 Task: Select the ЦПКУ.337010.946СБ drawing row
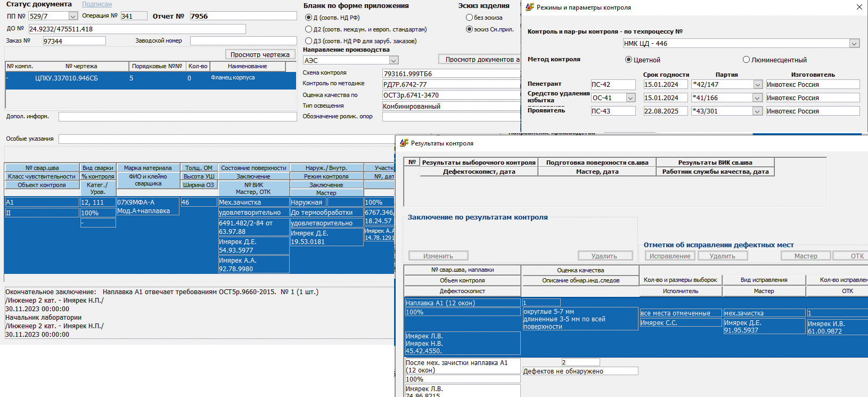[x=67, y=78]
